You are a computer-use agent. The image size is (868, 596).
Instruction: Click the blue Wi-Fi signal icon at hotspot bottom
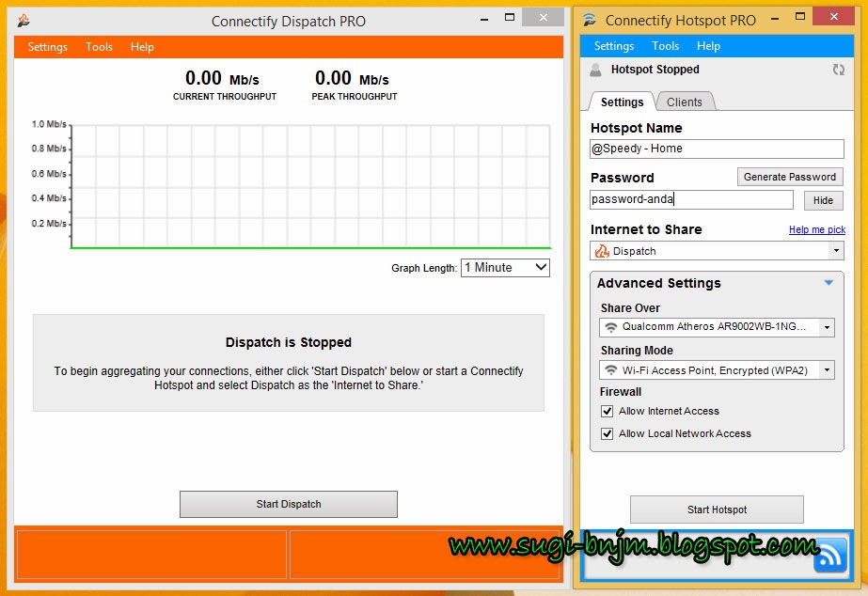[829, 555]
